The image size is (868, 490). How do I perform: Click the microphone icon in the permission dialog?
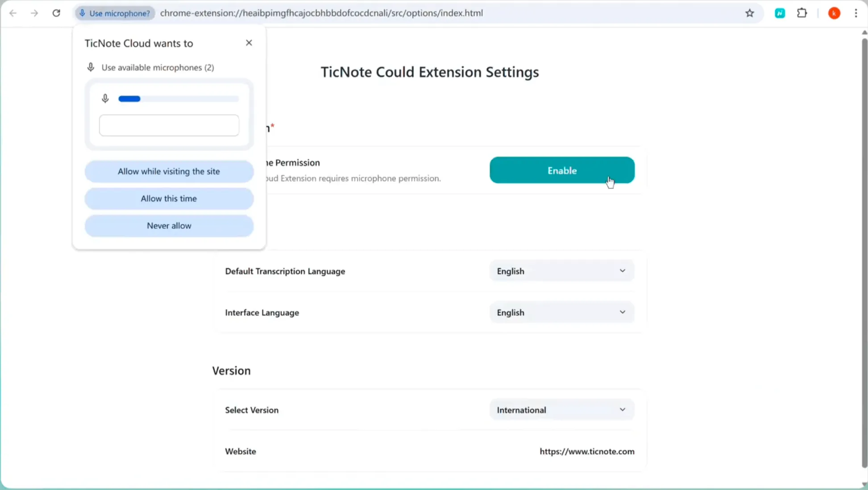click(105, 98)
